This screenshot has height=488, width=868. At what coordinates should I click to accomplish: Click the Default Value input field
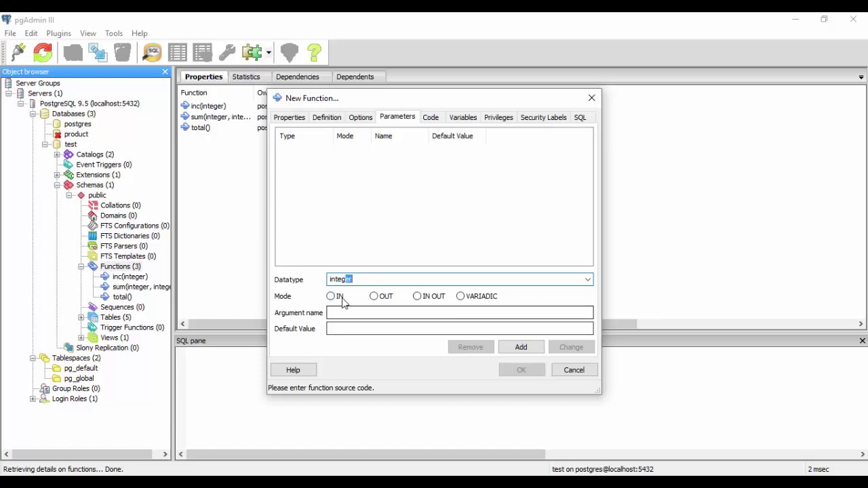[x=460, y=329]
